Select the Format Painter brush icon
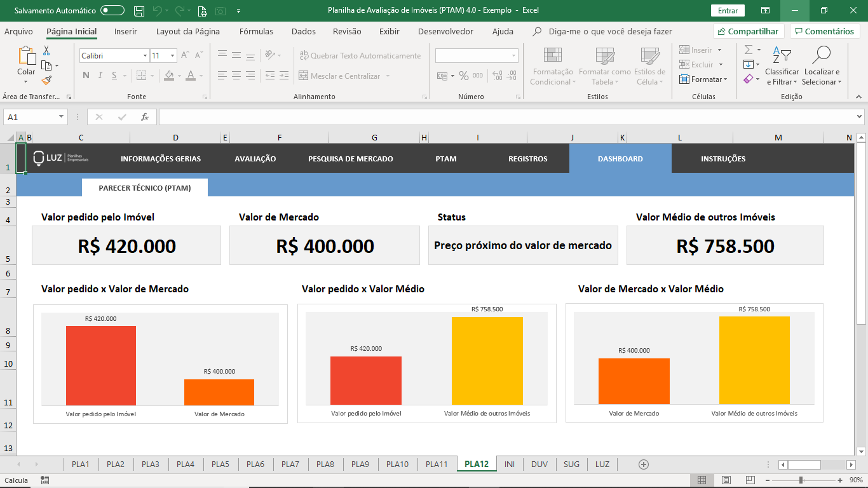The height and width of the screenshot is (488, 868). click(x=46, y=80)
